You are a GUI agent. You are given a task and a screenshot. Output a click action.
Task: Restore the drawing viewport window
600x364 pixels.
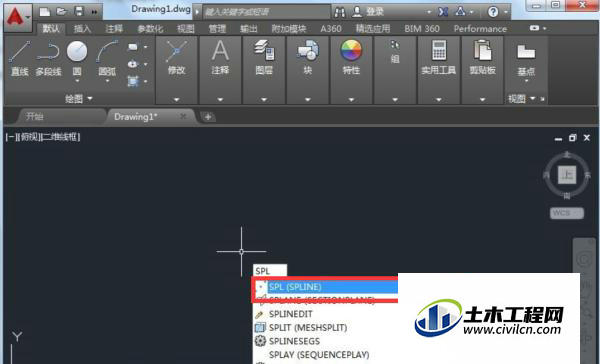click(x=572, y=138)
